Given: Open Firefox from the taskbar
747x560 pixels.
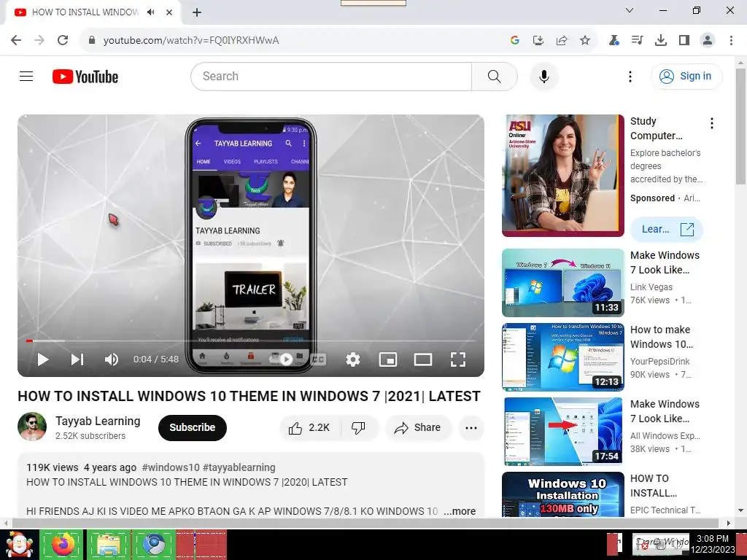Looking at the screenshot, I should tap(63, 544).
